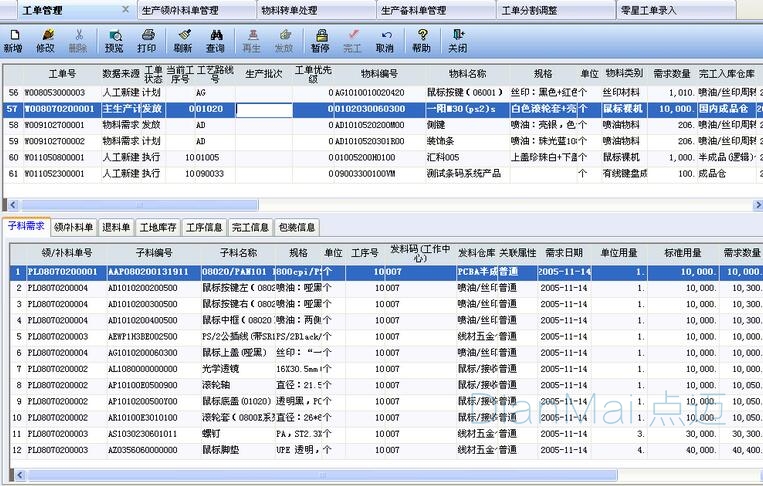Click the 生产批次 edit cell in row 57
Screen dimensions: 763x486
263,109
